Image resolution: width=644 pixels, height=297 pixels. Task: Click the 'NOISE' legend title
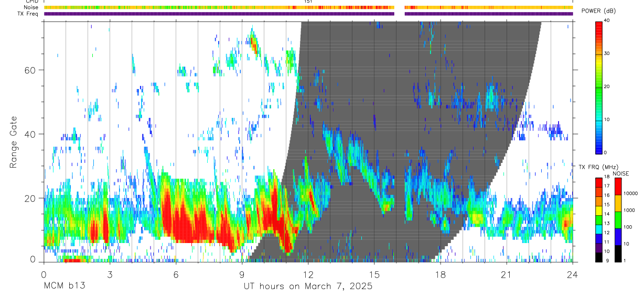point(620,173)
